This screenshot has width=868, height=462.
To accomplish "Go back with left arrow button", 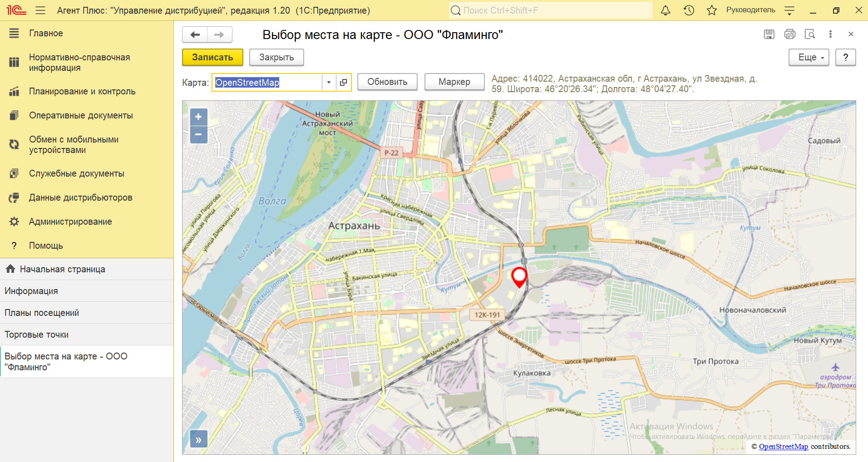I will click(x=195, y=34).
